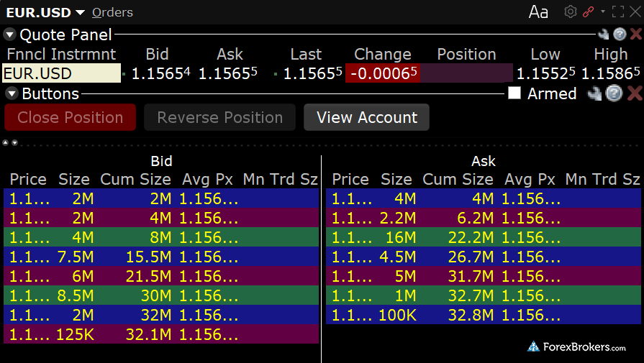Remove the Buttons panel with red X

634,93
